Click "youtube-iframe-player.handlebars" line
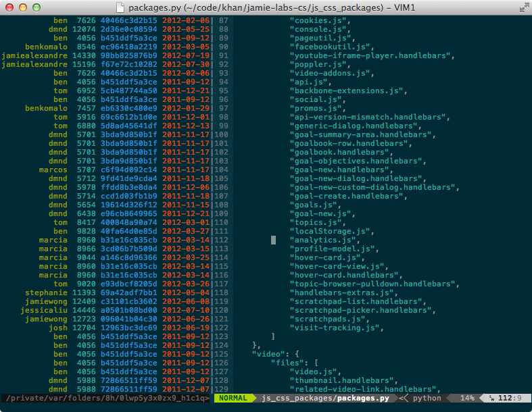Screen dimensions: 532x412 pyautogui.click(x=372, y=55)
